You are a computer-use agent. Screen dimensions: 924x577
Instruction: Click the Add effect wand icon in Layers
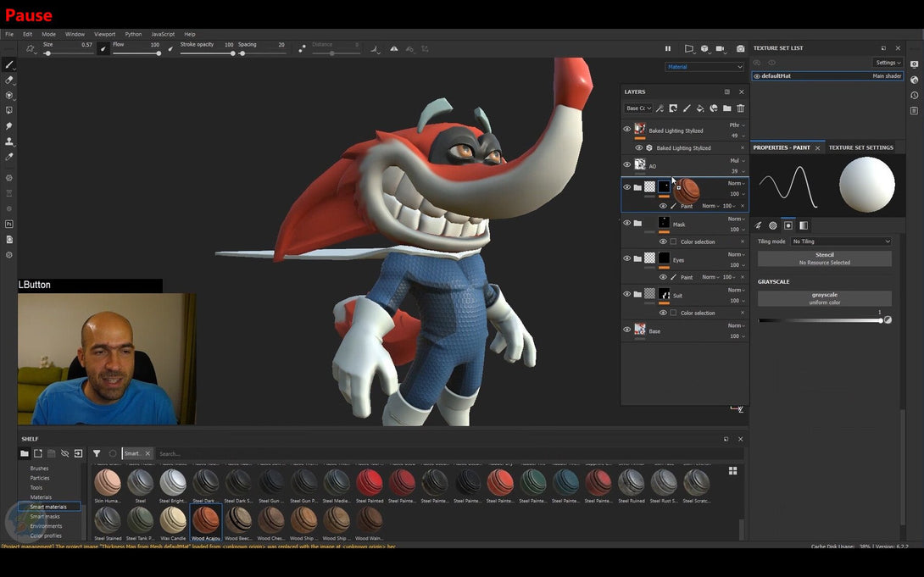coord(660,108)
